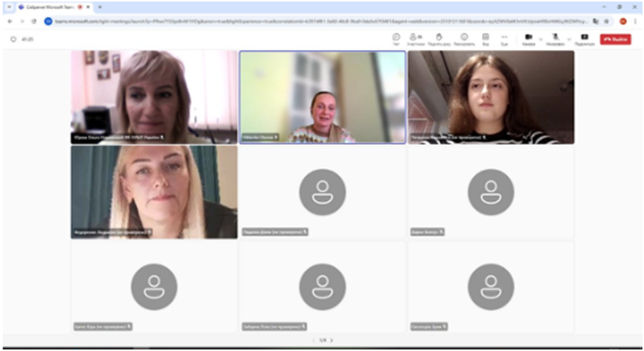644x351 pixels.
Task: Raise your hand in the meeting
Action: coord(439,39)
